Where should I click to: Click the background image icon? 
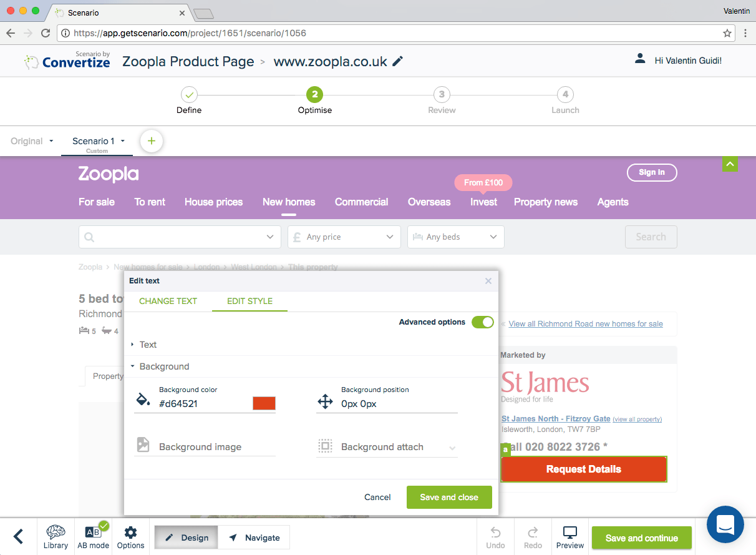(143, 445)
